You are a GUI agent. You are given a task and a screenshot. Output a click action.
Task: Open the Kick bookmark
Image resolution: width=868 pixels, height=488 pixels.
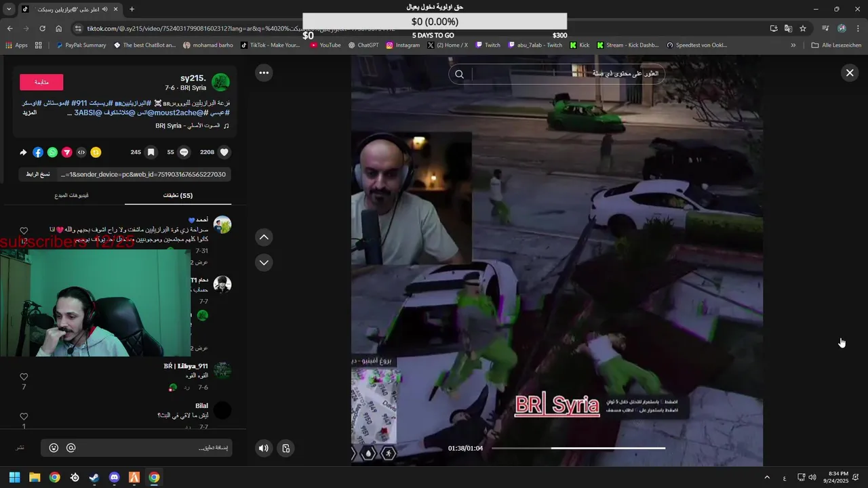click(x=579, y=45)
